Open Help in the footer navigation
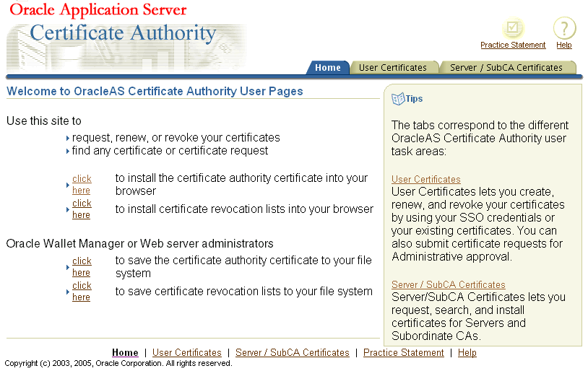588x371 pixels. [x=467, y=353]
